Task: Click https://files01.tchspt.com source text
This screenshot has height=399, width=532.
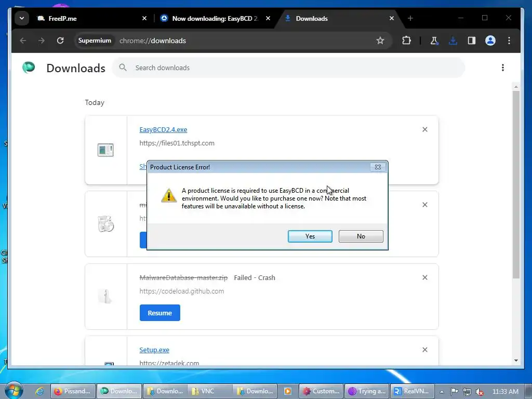Action: [x=177, y=143]
